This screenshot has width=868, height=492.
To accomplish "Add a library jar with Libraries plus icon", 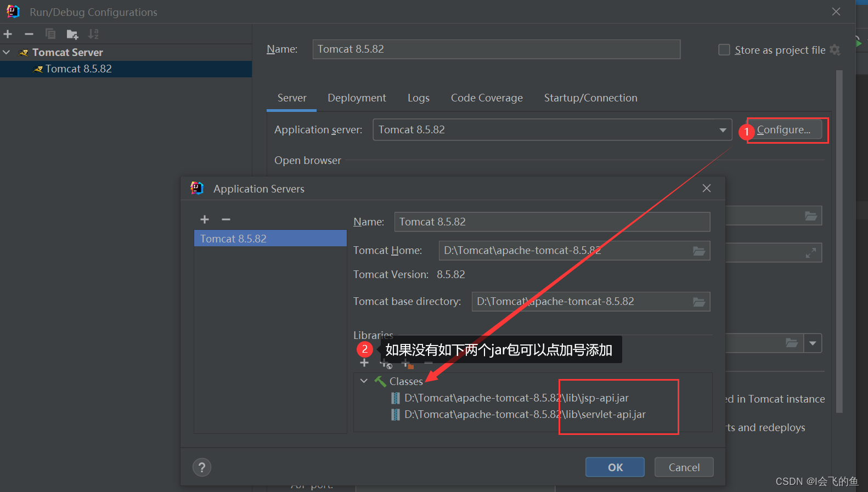I will click(x=364, y=363).
